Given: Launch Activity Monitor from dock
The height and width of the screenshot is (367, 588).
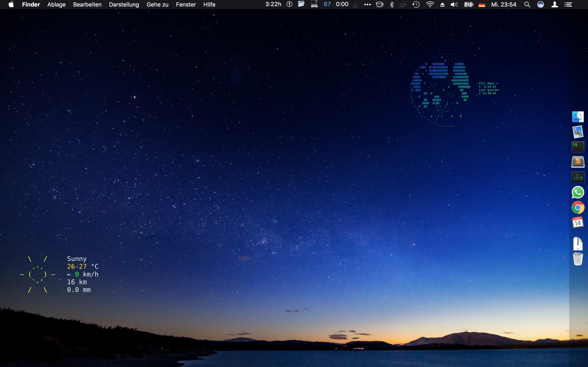Looking at the screenshot, I should point(578,177).
